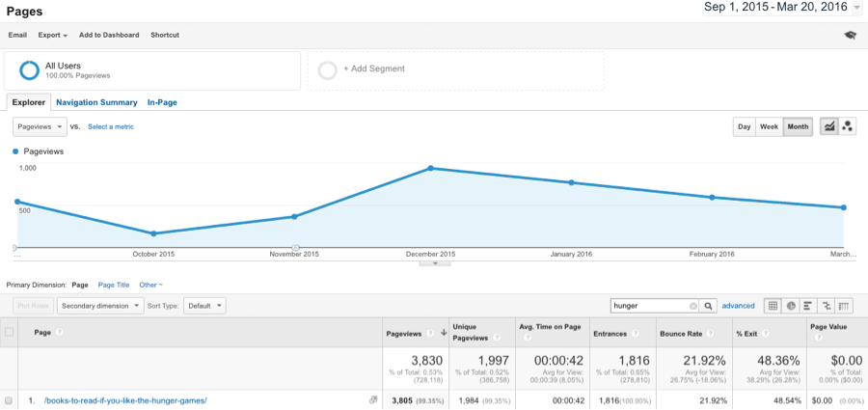
Task: Set graph interval to Day
Action: pos(744,127)
